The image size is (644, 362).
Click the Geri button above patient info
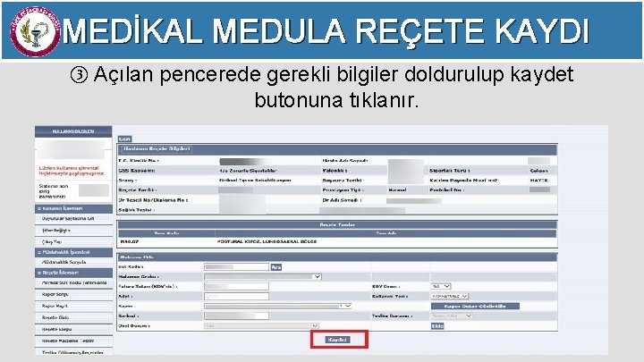click(124, 139)
